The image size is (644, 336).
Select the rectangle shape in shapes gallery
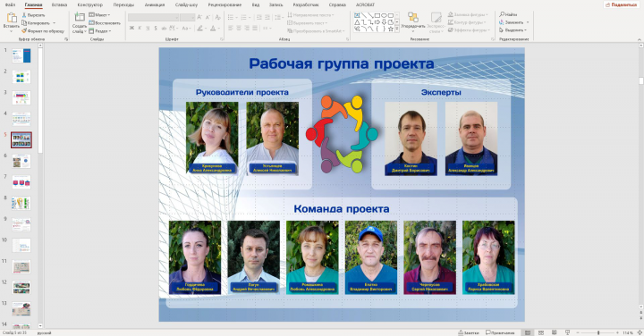pyautogui.click(x=377, y=15)
